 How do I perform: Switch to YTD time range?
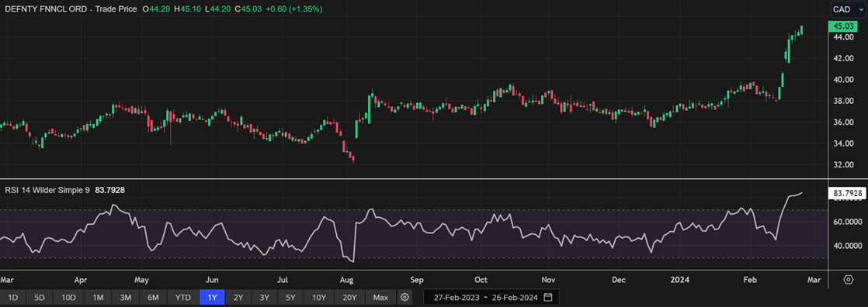click(x=183, y=298)
